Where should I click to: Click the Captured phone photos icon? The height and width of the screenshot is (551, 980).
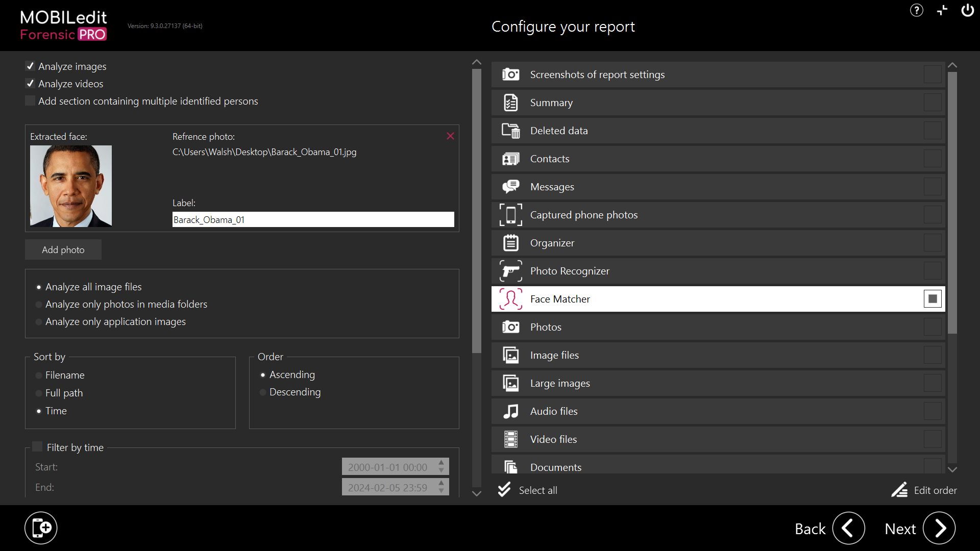click(x=510, y=215)
